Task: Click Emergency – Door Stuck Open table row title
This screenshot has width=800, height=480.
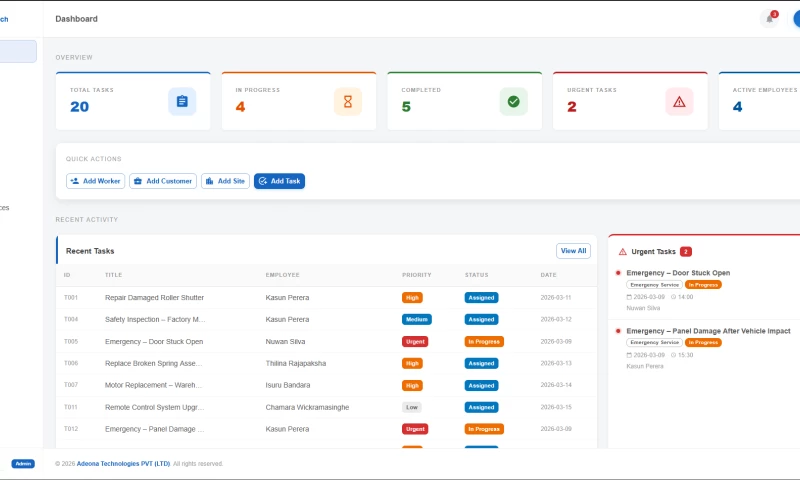Action: 154,341
